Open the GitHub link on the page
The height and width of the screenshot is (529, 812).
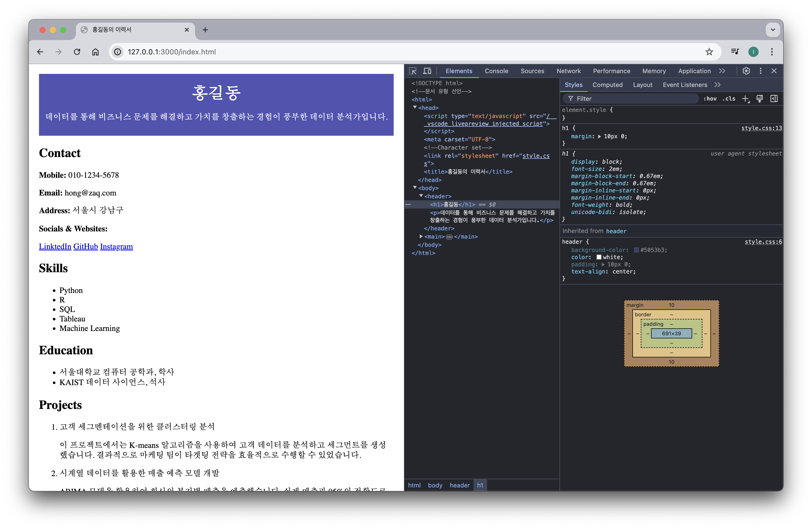click(x=86, y=246)
